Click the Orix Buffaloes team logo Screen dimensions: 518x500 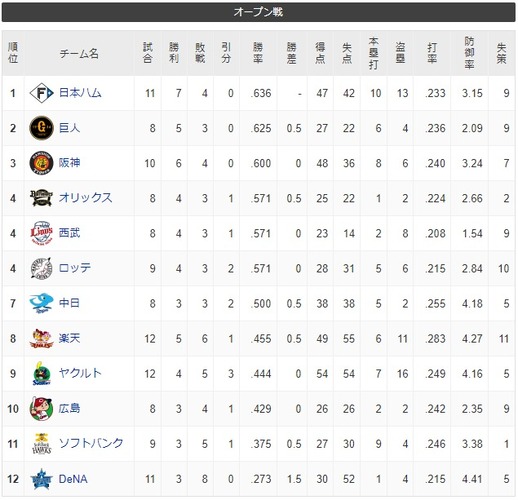coord(41,198)
